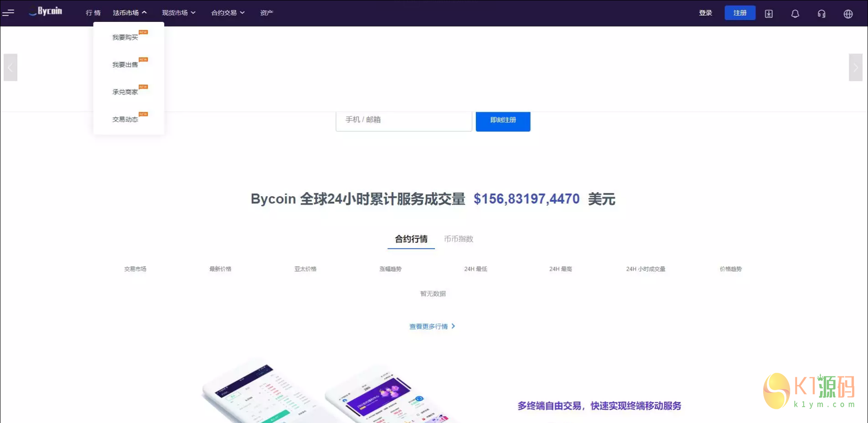Click the 24H 小时成交量 column header
Image resolution: width=868 pixels, height=423 pixels.
coord(646,269)
